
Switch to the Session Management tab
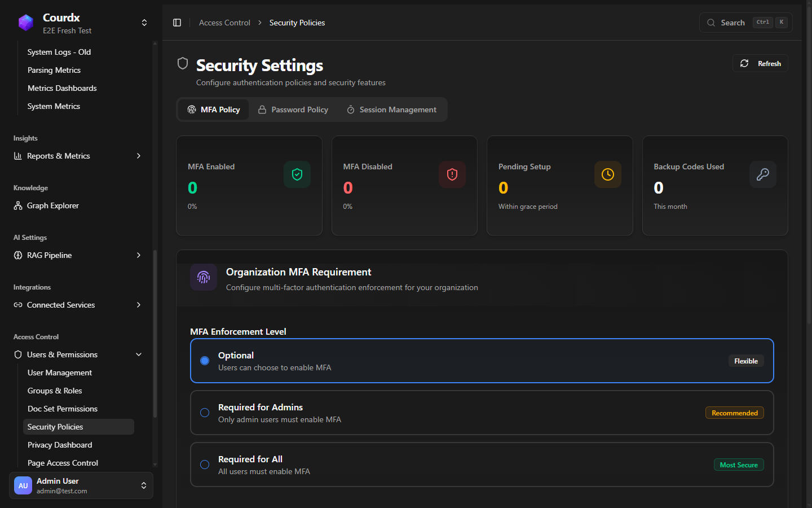click(x=398, y=110)
